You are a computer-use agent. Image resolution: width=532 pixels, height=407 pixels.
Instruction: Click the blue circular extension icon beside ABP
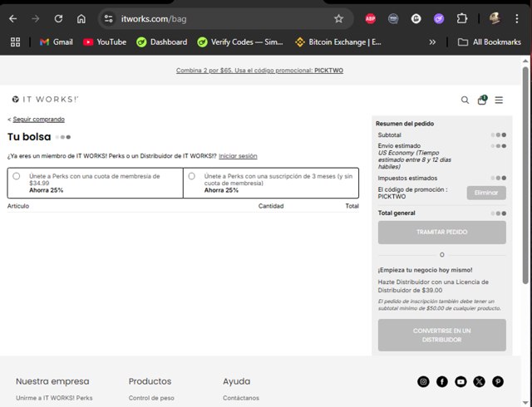393,18
